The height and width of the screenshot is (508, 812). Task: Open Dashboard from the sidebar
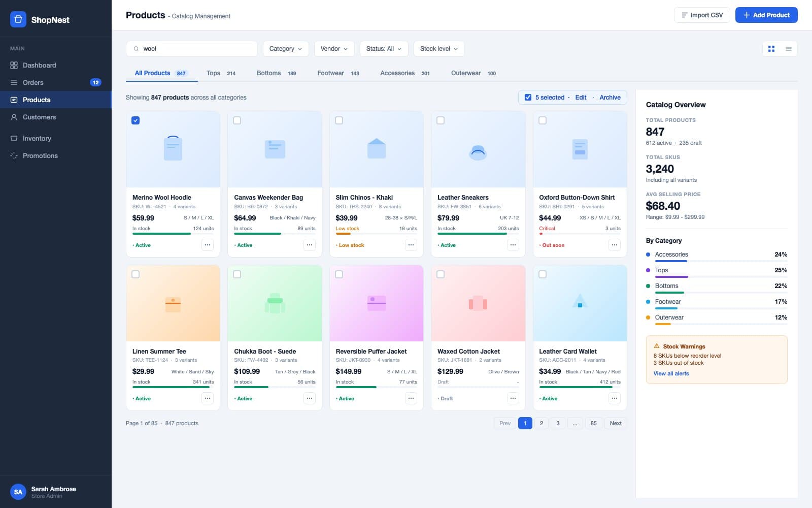(x=56, y=65)
